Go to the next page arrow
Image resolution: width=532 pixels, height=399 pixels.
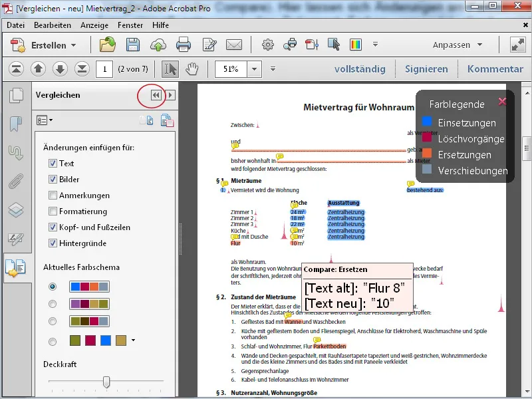tap(60, 69)
